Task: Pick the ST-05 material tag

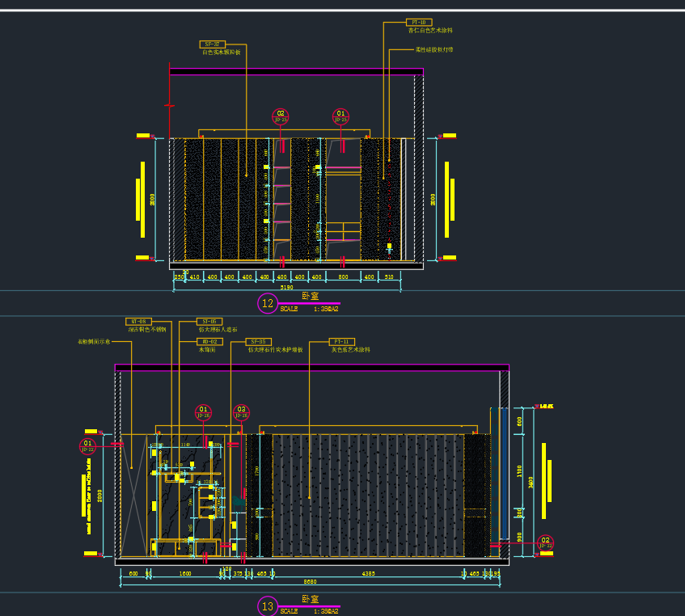Action: tap(209, 321)
